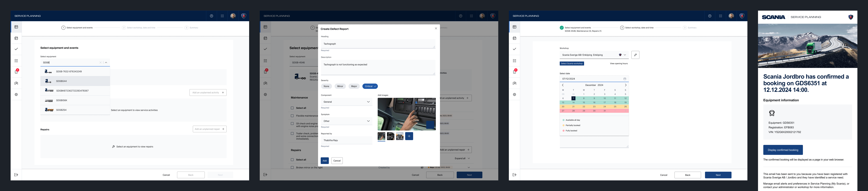Click user avatar in equipment search screen header
Image resolution: width=868 pixels, height=191 pixels.
tap(233, 16)
